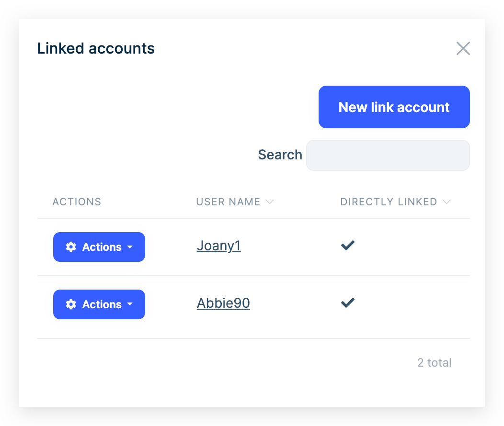Click the 2 total count label
The image size is (504, 426).
[434, 363]
